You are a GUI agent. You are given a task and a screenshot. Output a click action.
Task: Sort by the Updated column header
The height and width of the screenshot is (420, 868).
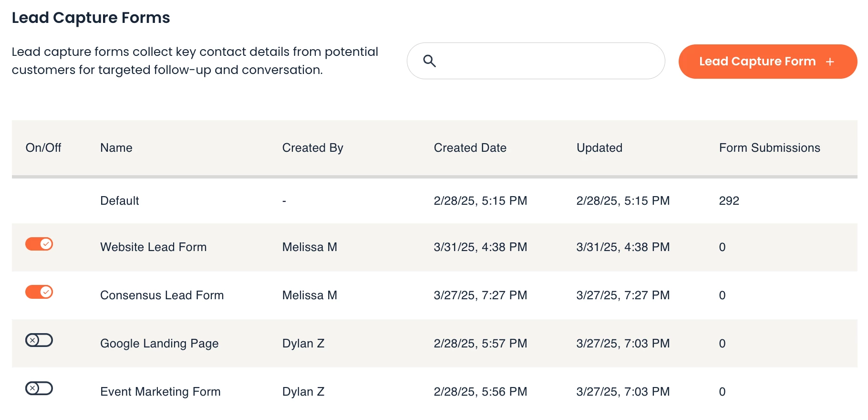click(x=599, y=148)
